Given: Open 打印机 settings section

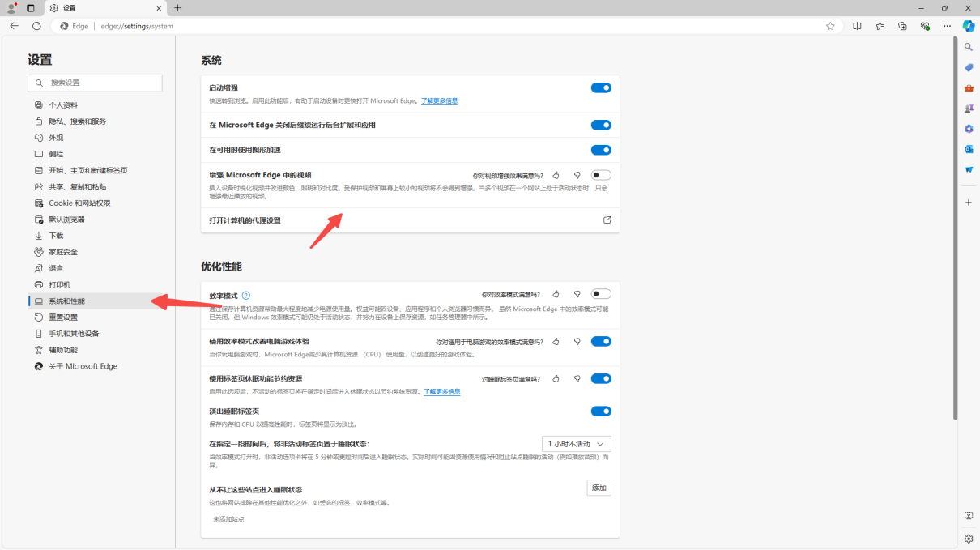Looking at the screenshot, I should pos(95,284).
